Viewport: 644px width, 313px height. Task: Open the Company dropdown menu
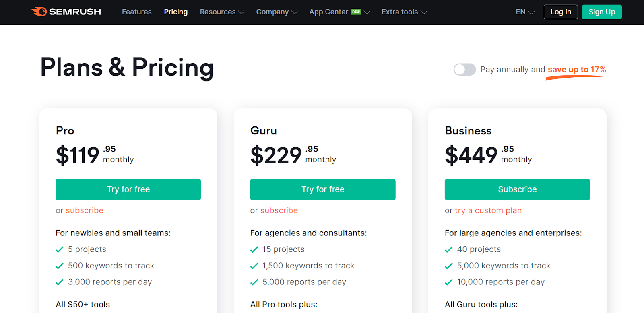[x=277, y=12]
